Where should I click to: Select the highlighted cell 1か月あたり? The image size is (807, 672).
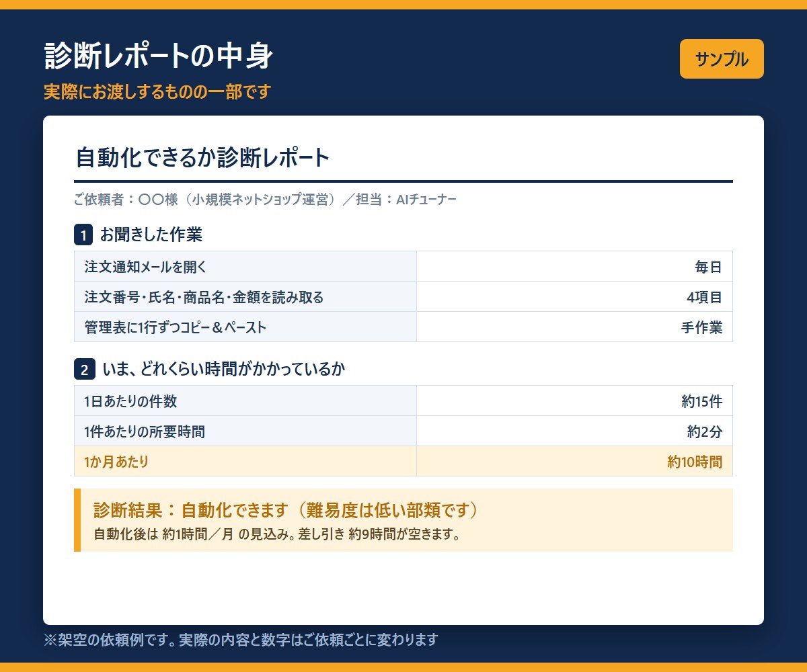pos(245,461)
